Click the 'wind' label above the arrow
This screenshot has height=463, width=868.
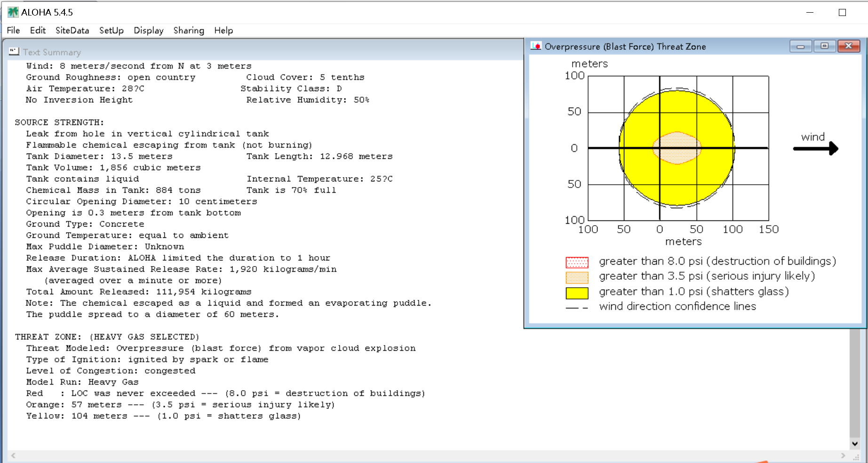pos(813,137)
